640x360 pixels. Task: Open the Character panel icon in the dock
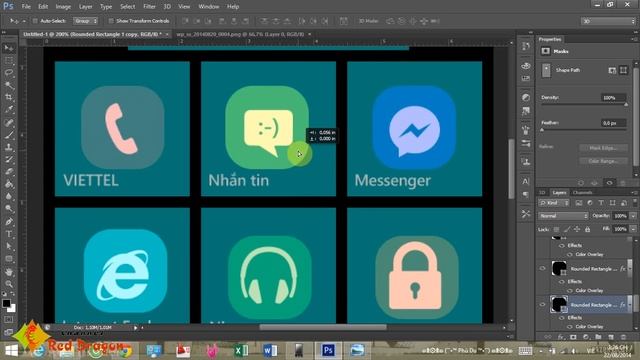tap(526, 181)
